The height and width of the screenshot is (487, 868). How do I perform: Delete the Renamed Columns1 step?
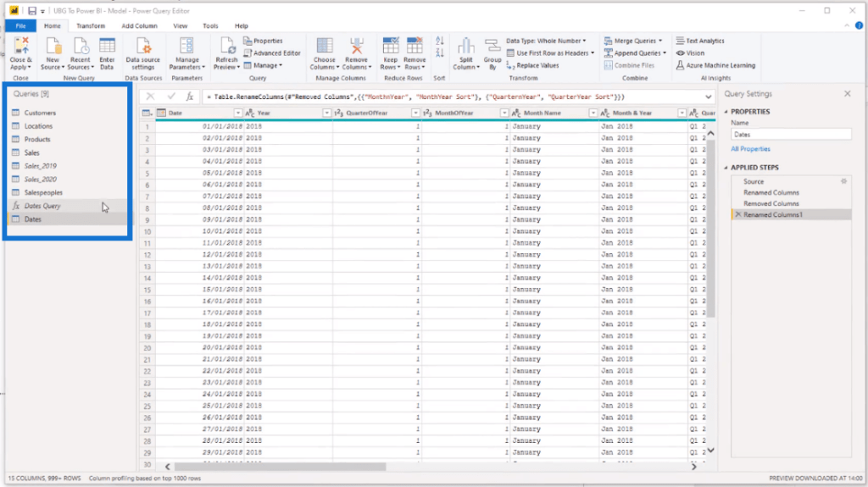pos(738,215)
